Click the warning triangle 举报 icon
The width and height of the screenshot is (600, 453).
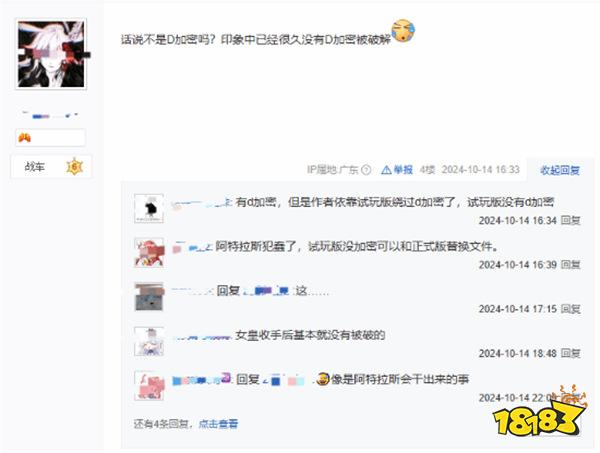click(x=386, y=169)
